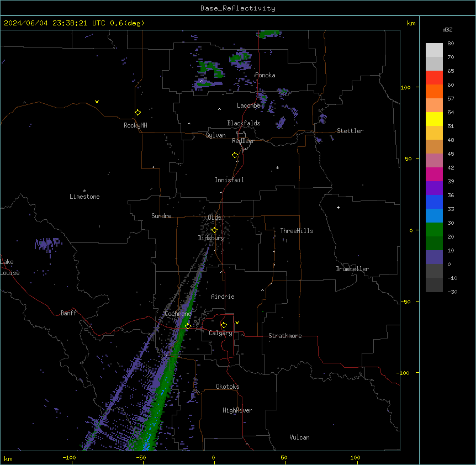Click the Lake Louise label
Screen dimensions: 476x465
tap(10, 267)
